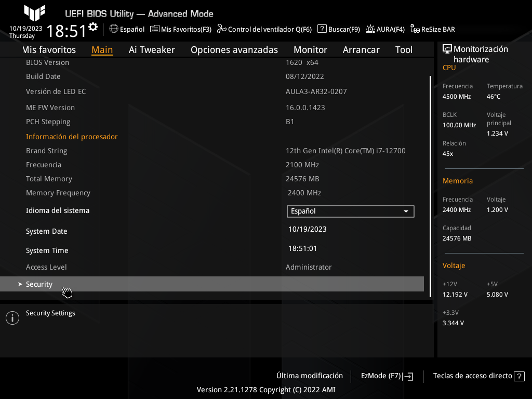Open Mis Favoritos (F3) icon
Viewport: 532px width, 399px height.
pyautogui.click(x=155, y=29)
